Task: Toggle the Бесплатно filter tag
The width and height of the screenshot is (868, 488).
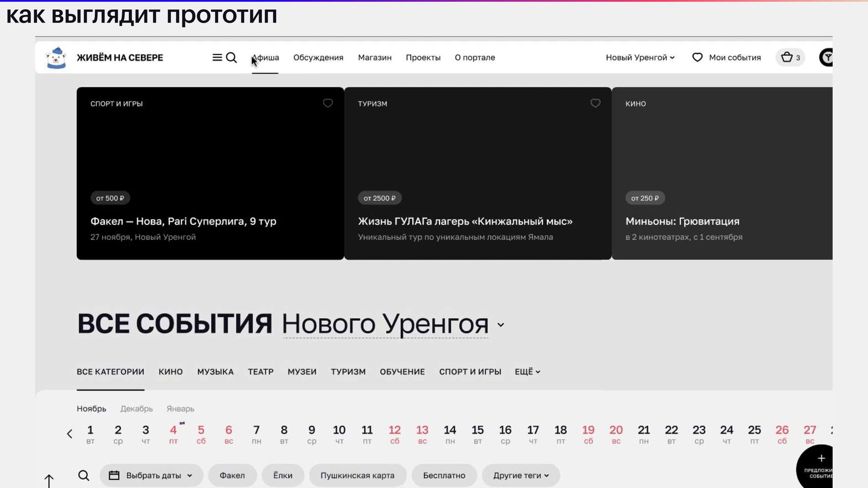Action: coord(444,475)
